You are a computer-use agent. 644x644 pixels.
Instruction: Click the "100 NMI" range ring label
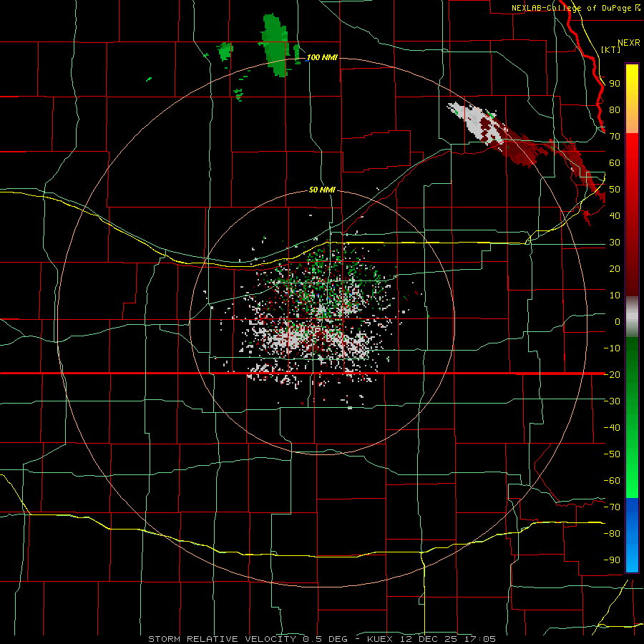tap(322, 57)
